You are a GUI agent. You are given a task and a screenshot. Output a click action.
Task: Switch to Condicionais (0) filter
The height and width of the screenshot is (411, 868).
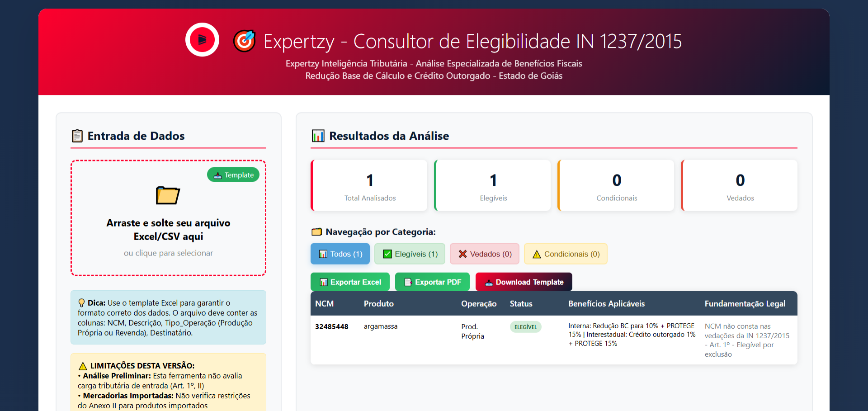565,254
